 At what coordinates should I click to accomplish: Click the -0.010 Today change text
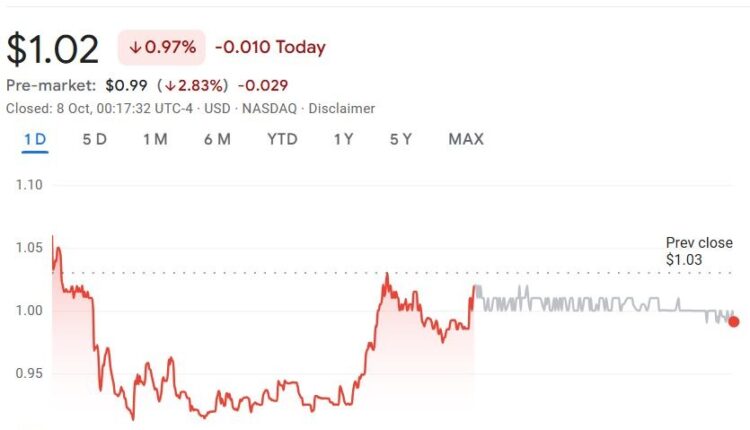coord(270,47)
